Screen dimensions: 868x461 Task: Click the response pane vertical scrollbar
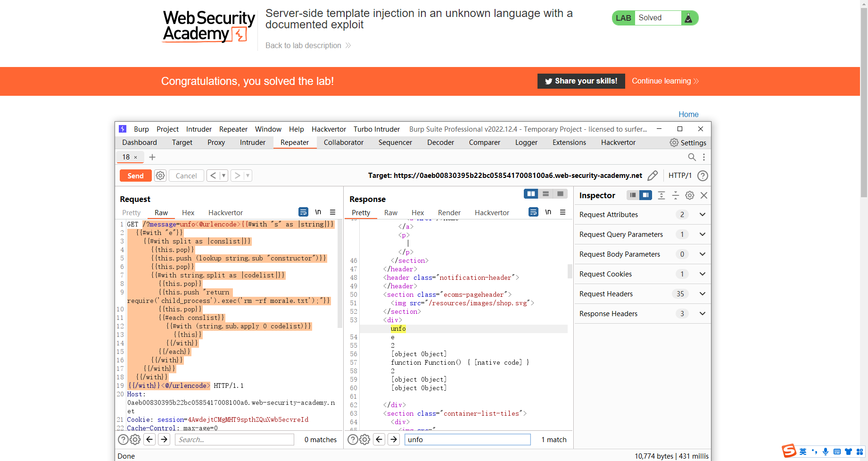pos(570,271)
